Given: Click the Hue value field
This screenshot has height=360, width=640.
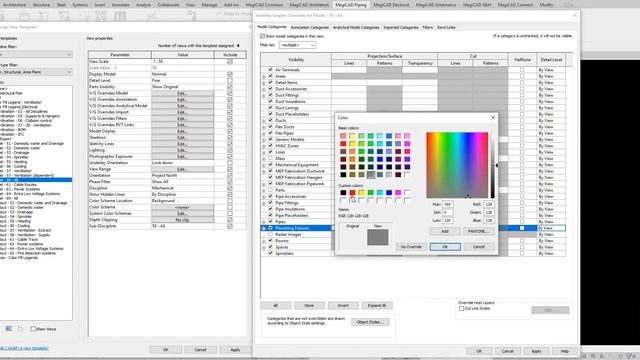Looking at the screenshot, I should tap(447, 204).
